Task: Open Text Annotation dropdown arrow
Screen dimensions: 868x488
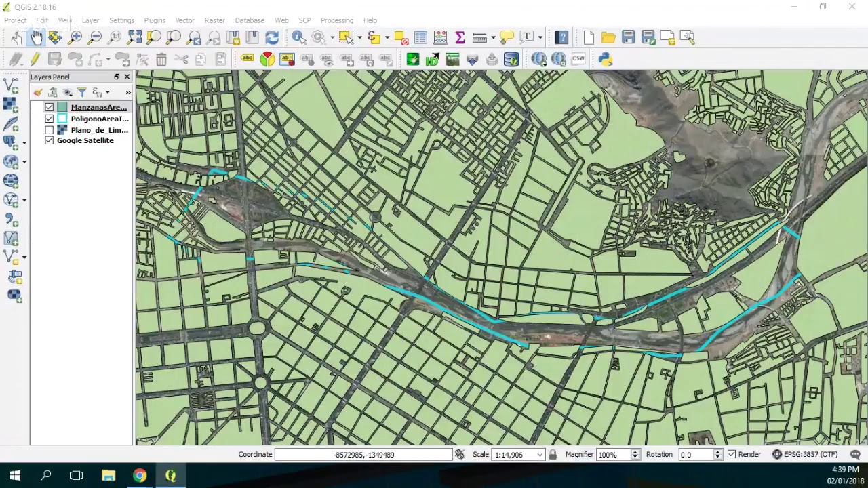Action: [540, 37]
